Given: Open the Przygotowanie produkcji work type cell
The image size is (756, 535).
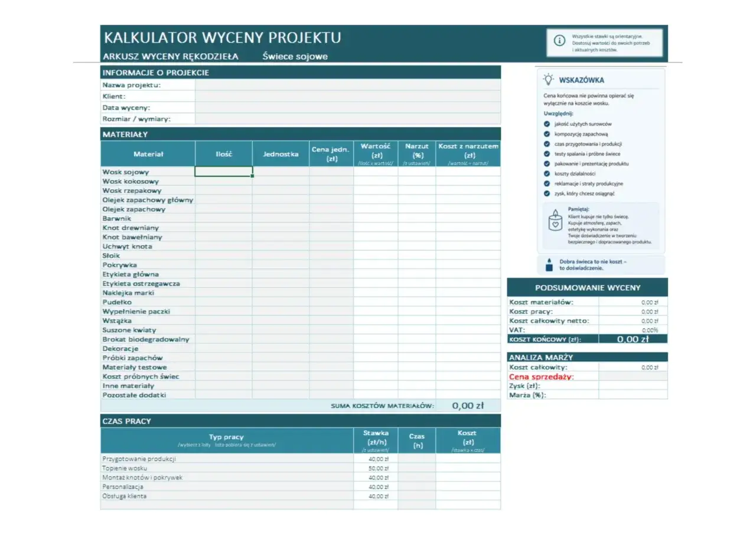Looking at the screenshot, I should tap(227, 459).
